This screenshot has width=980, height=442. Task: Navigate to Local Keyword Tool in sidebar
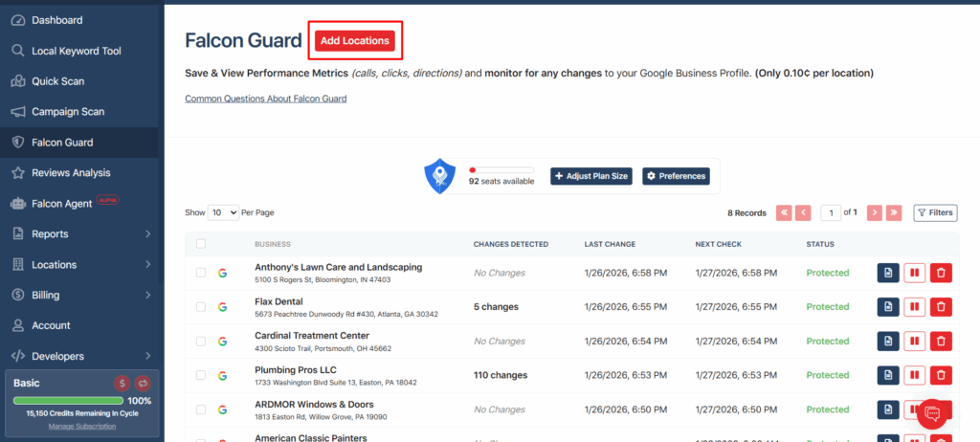[x=77, y=51]
